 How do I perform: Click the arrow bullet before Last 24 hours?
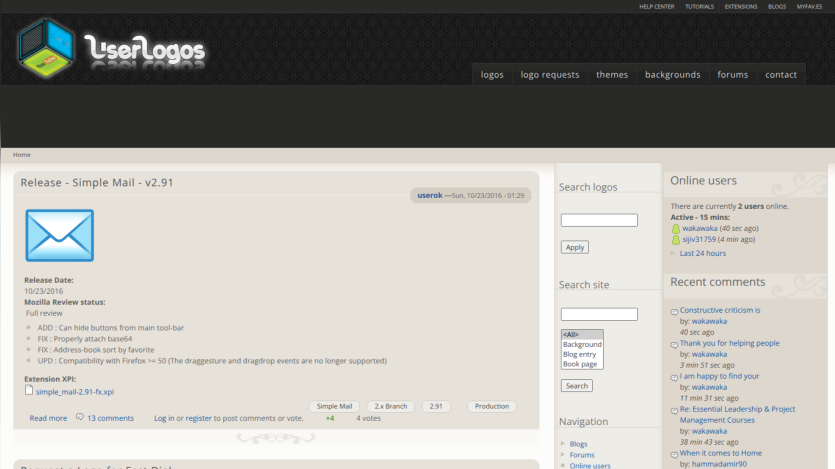tap(673, 253)
